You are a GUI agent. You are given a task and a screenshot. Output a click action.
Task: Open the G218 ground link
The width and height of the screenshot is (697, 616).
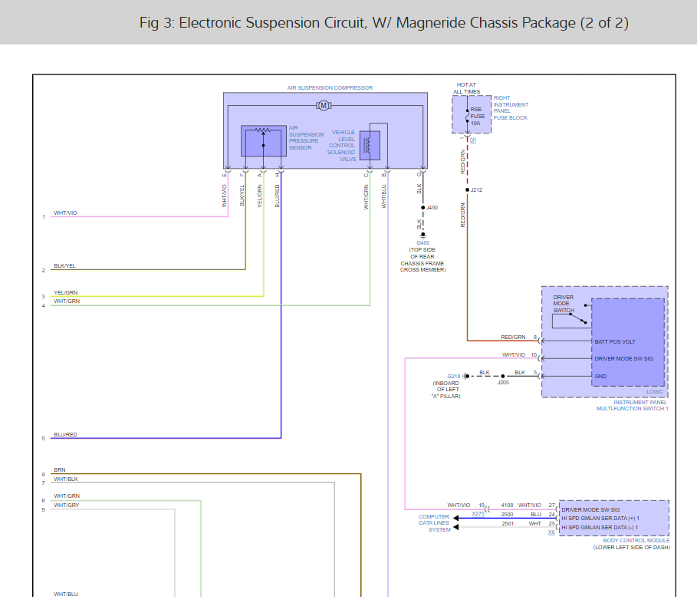454,376
